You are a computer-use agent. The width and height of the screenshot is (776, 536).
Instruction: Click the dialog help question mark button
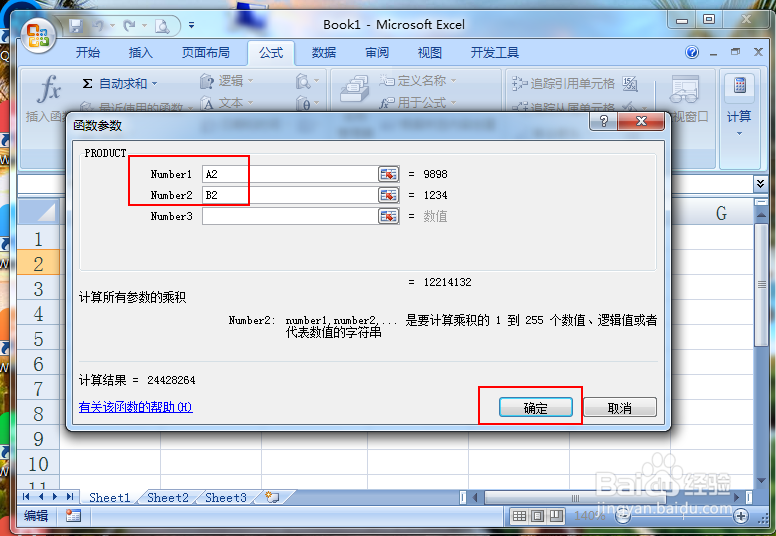(603, 121)
